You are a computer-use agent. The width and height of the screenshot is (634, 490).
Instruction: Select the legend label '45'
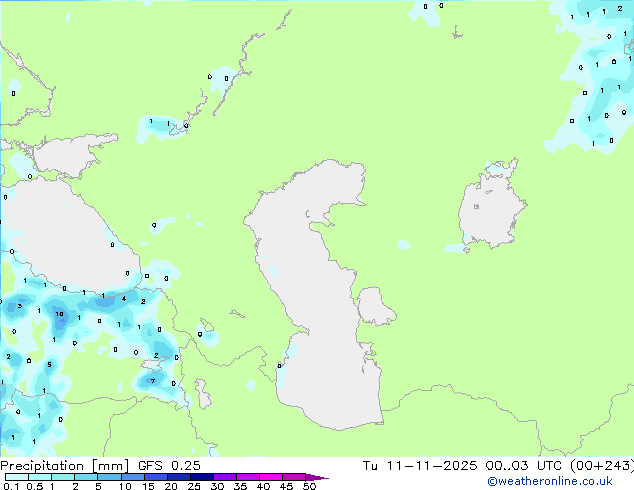coord(286,486)
